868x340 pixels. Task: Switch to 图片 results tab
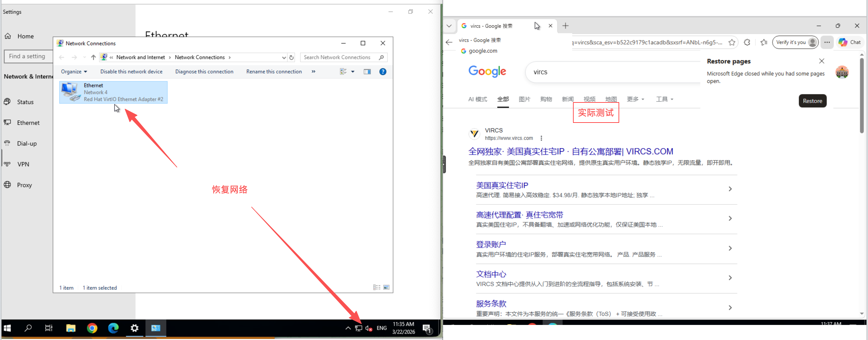(524, 99)
